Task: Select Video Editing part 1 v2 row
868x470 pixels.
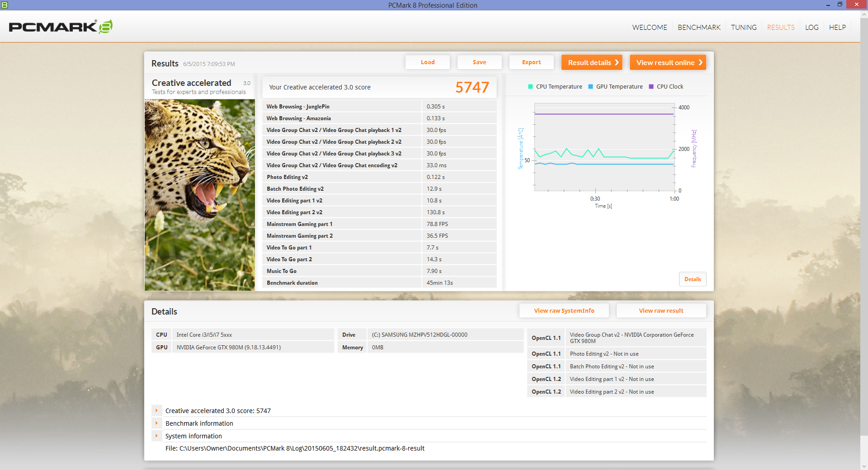Action: click(x=379, y=201)
